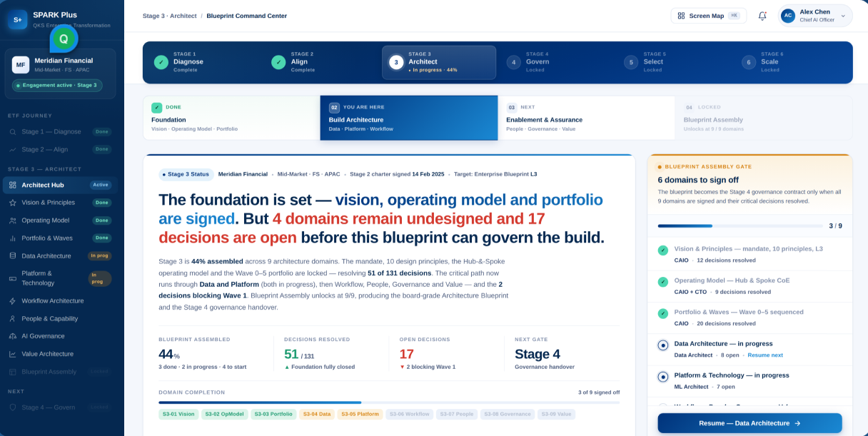The height and width of the screenshot is (436, 868).
Task: Click the 3 / 9 gate progress bar
Action: pyautogui.click(x=739, y=226)
